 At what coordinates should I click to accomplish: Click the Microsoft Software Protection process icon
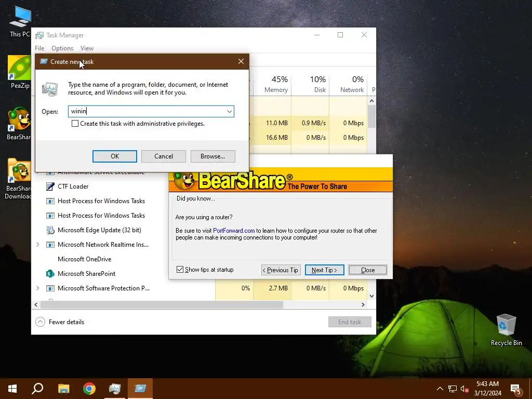click(x=50, y=288)
